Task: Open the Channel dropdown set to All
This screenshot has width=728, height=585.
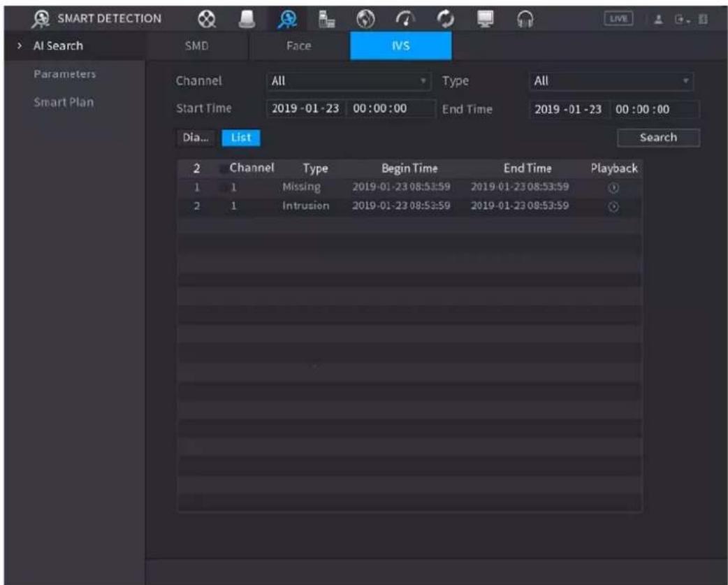Action: point(349,81)
